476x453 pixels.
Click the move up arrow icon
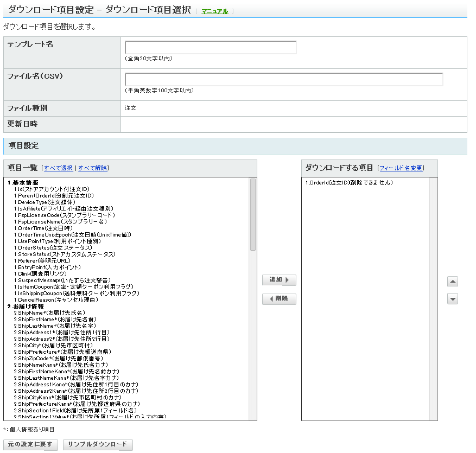point(453,282)
